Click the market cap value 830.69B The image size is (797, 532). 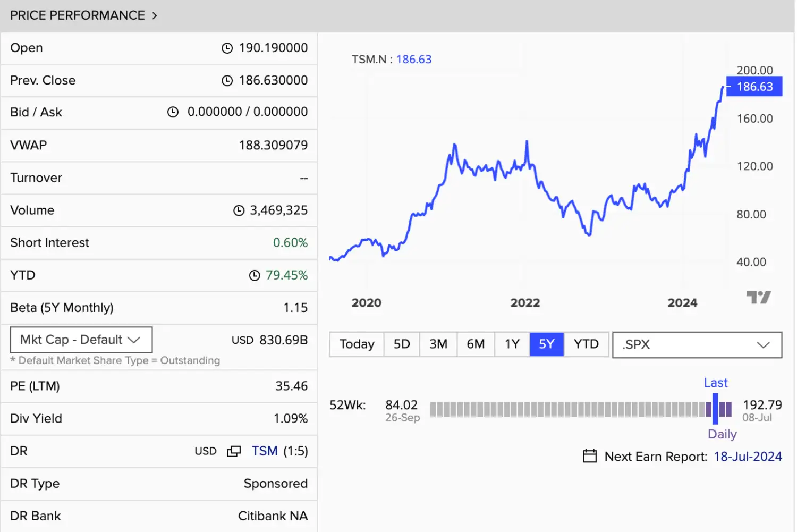click(284, 340)
